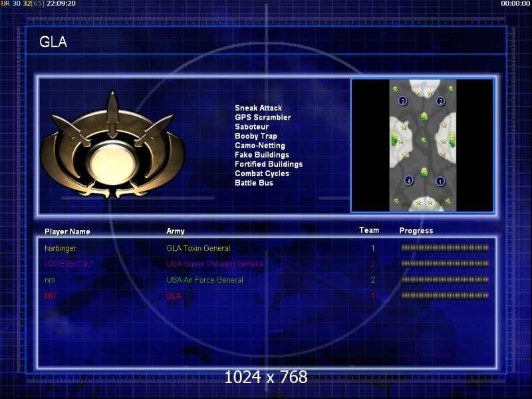
Task: Open the map preview thumbnail
Action: [x=422, y=146]
